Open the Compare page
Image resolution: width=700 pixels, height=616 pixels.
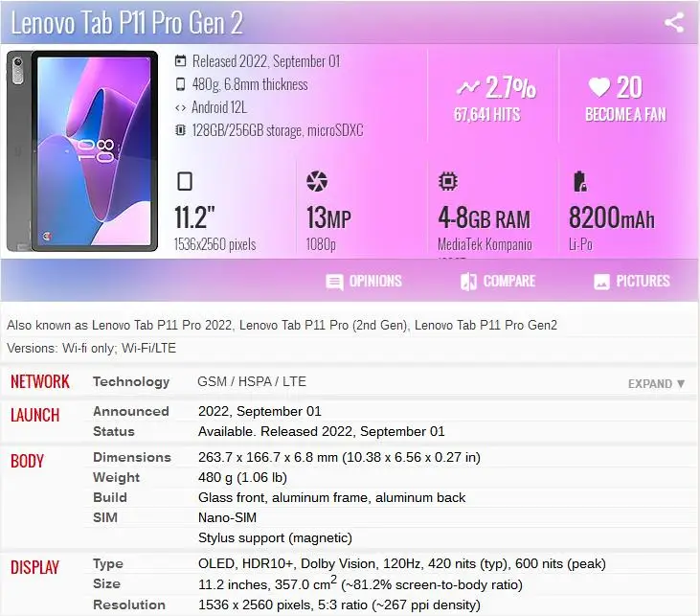498,281
